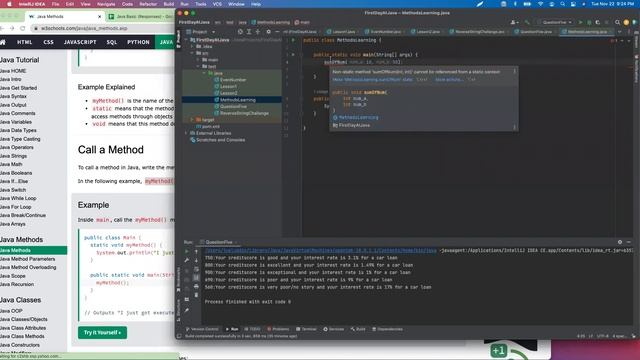Open more options dots in error popup
Image resolution: width=640 pixels, height=360 pixels.
click(514, 71)
